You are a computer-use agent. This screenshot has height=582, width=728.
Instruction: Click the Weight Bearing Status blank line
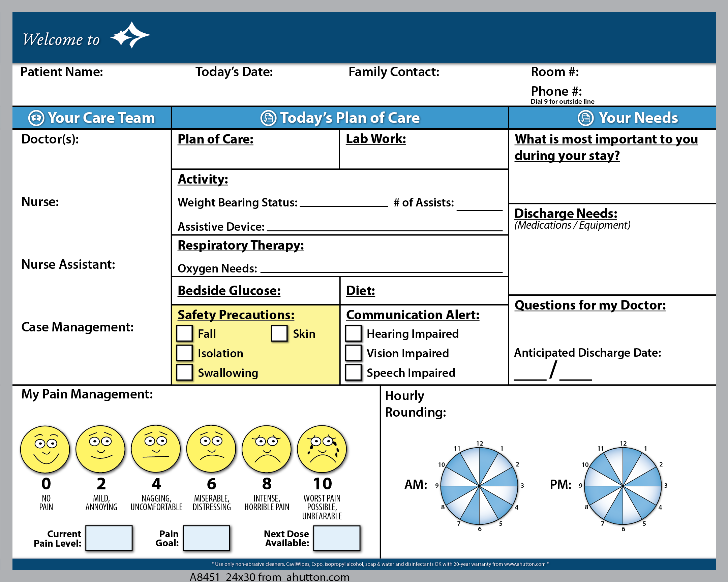pyautogui.click(x=344, y=206)
